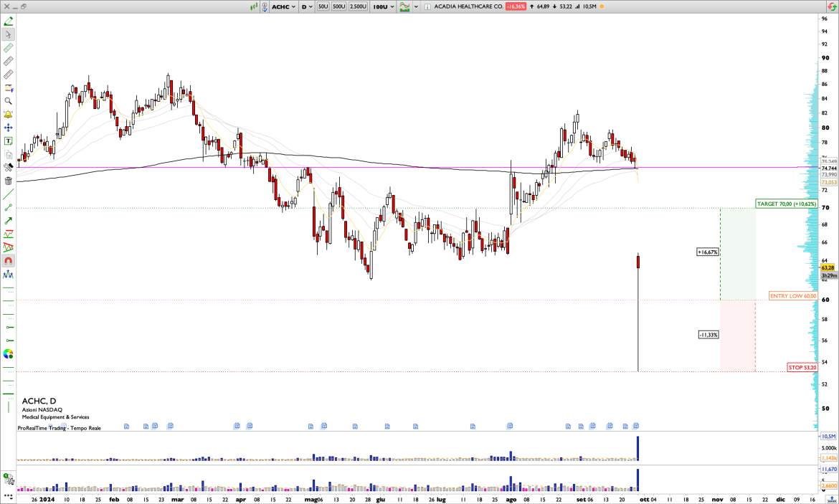The image size is (839, 504).
Task: Click the STOP 53,20 price label
Action: (x=801, y=367)
